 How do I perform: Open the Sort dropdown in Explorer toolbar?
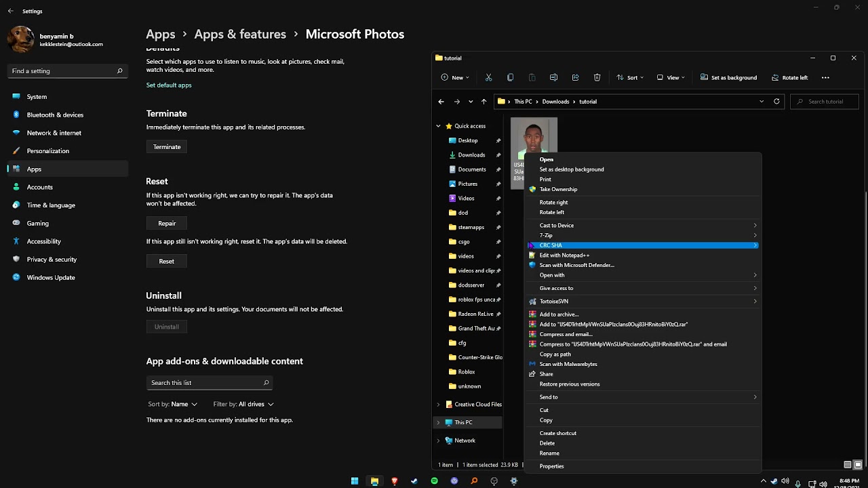(630, 77)
